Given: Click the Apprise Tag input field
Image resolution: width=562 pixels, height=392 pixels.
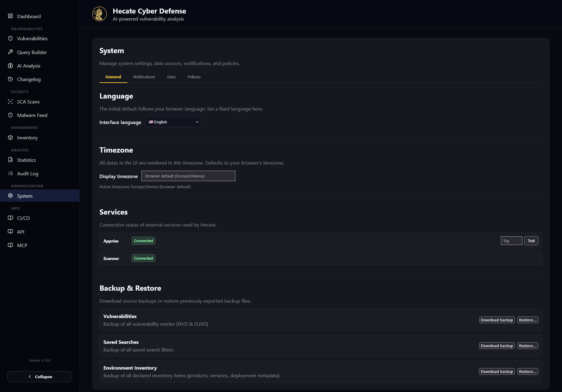Looking at the screenshot, I should (x=511, y=241).
